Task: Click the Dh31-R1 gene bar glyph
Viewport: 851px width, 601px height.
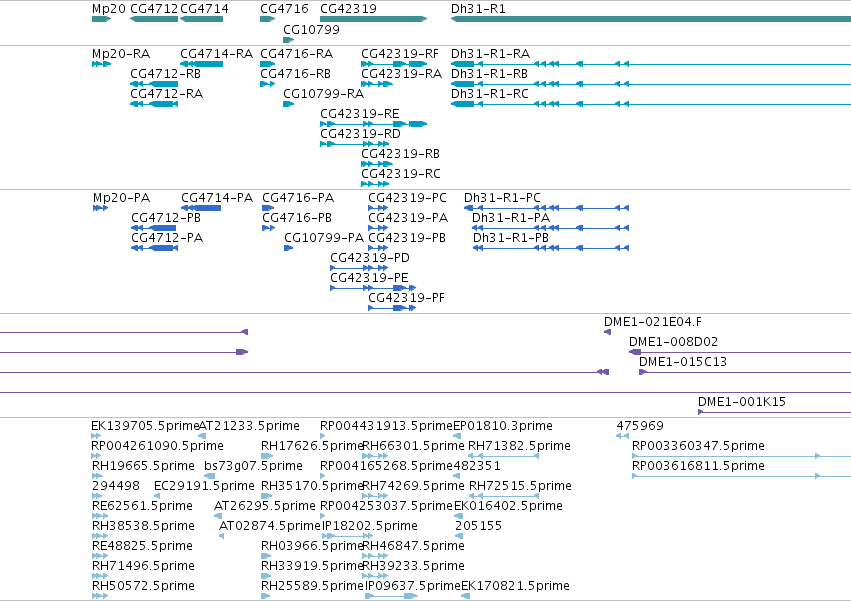Action: coord(651,19)
